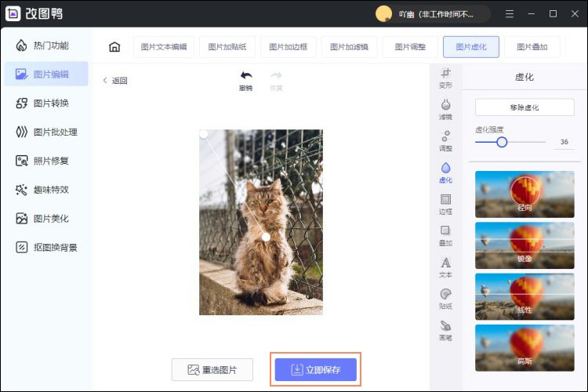The width and height of the screenshot is (588, 392).
Task: Switch to the 图片文本编辑 tab
Action: (164, 47)
